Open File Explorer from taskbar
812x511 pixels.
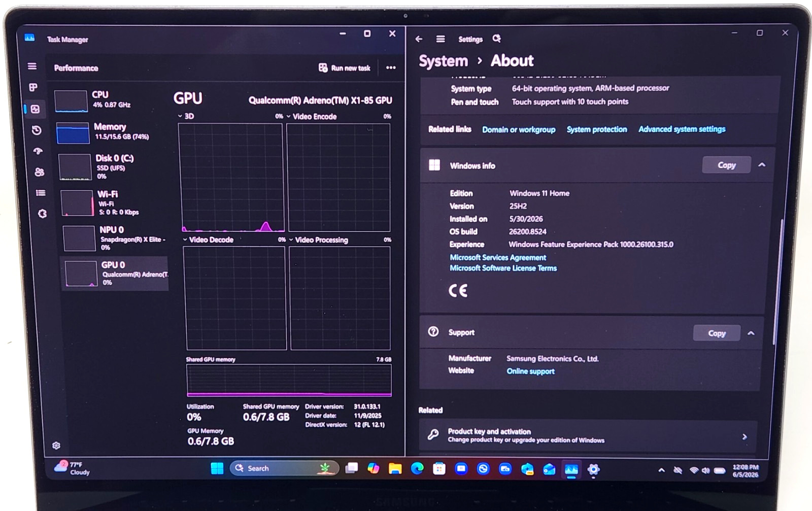(395, 468)
